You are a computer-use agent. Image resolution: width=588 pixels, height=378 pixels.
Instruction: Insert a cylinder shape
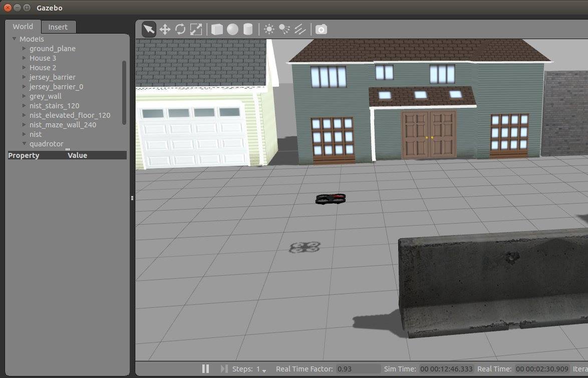pos(248,30)
